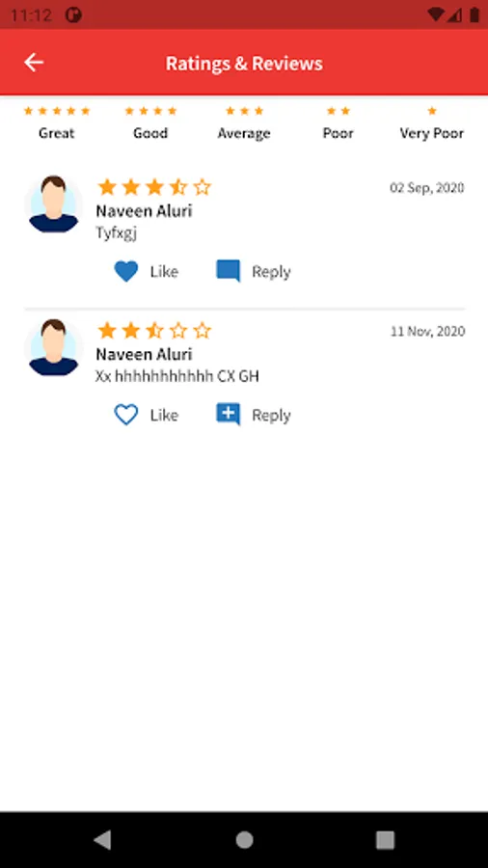488x868 pixels.
Task: Add a reply via the plus bubble icon
Action: [x=228, y=415]
